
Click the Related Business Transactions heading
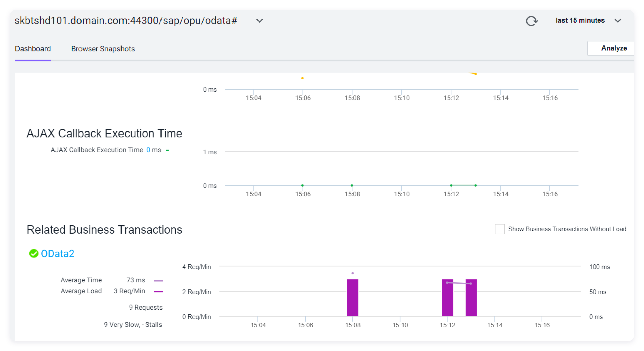(x=104, y=230)
